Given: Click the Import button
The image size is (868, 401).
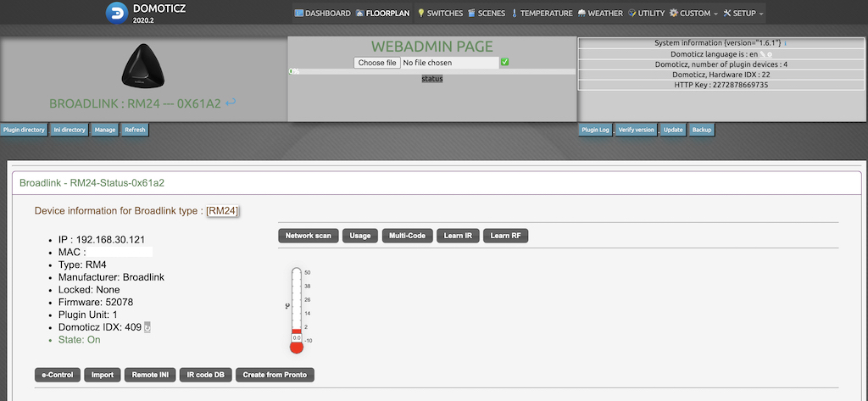Looking at the screenshot, I should point(103,375).
